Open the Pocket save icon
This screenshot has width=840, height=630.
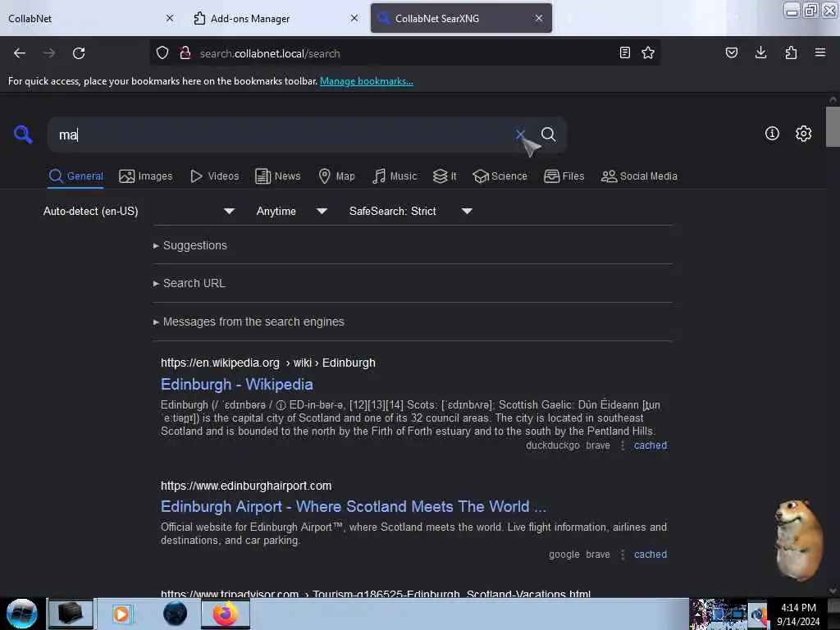click(x=732, y=52)
